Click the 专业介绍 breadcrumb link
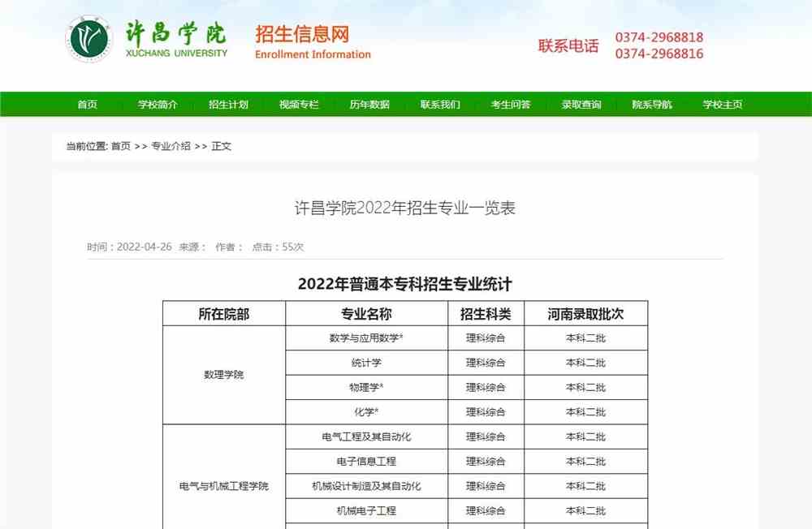Viewport: 812px width, 529px height. pyautogui.click(x=171, y=147)
